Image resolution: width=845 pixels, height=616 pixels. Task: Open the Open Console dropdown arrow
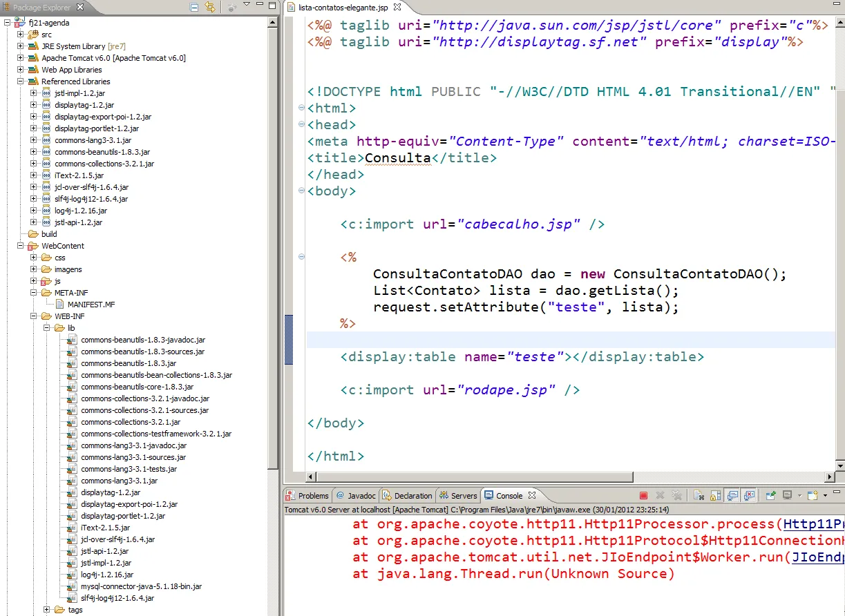825,496
